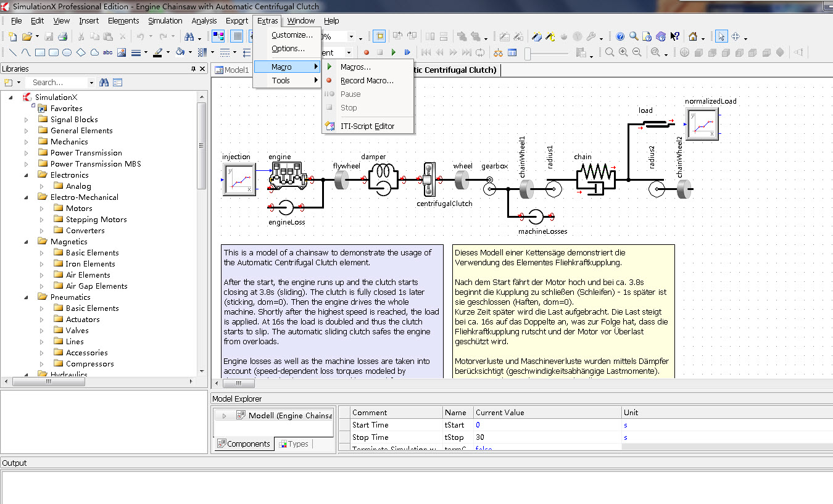The image size is (833, 504).
Task: Click the zoom out magnifier icon
Action: tap(637, 52)
